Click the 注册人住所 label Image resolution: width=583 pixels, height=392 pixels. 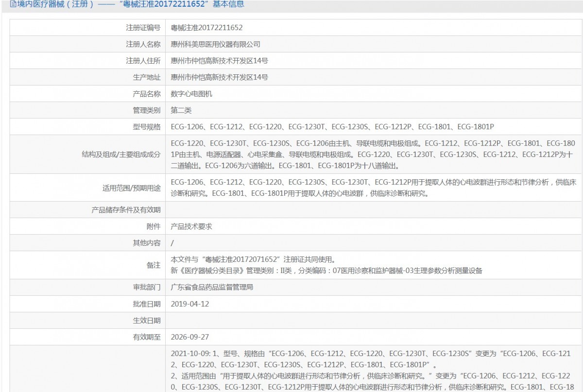(143, 61)
